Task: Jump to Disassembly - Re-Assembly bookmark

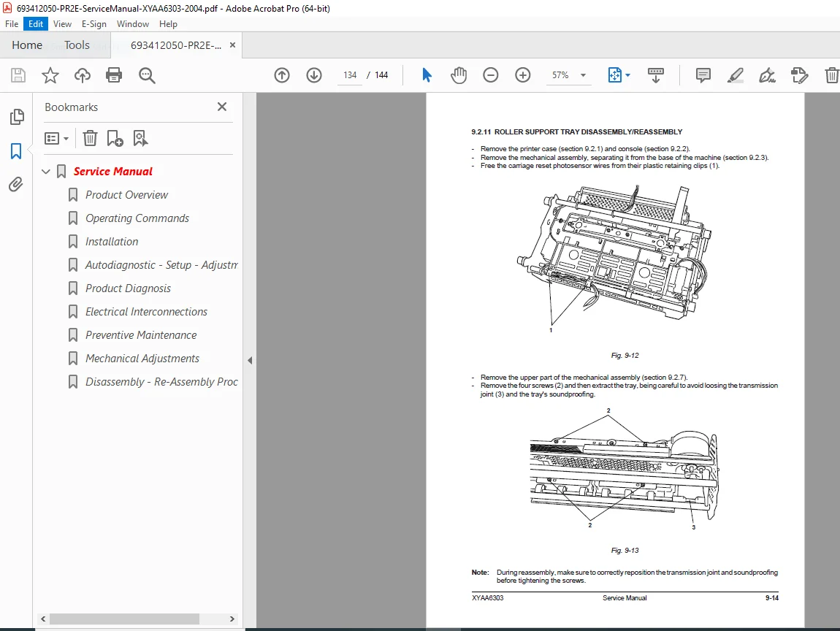Action: coord(161,382)
